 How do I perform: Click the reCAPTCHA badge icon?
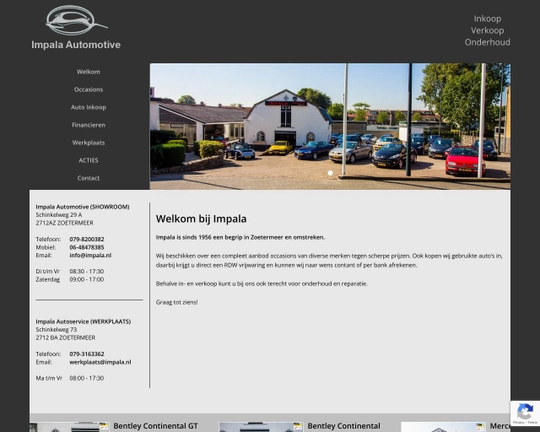pos(525,413)
